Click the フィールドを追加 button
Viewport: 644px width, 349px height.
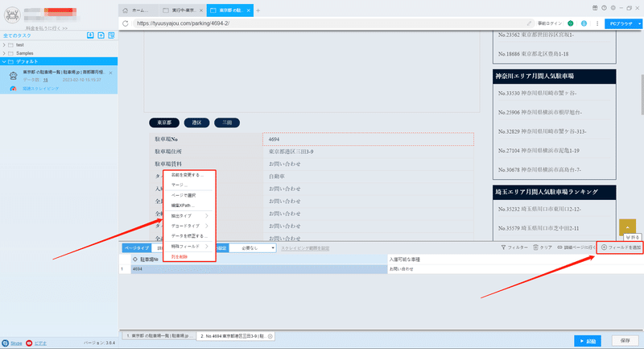621,247
